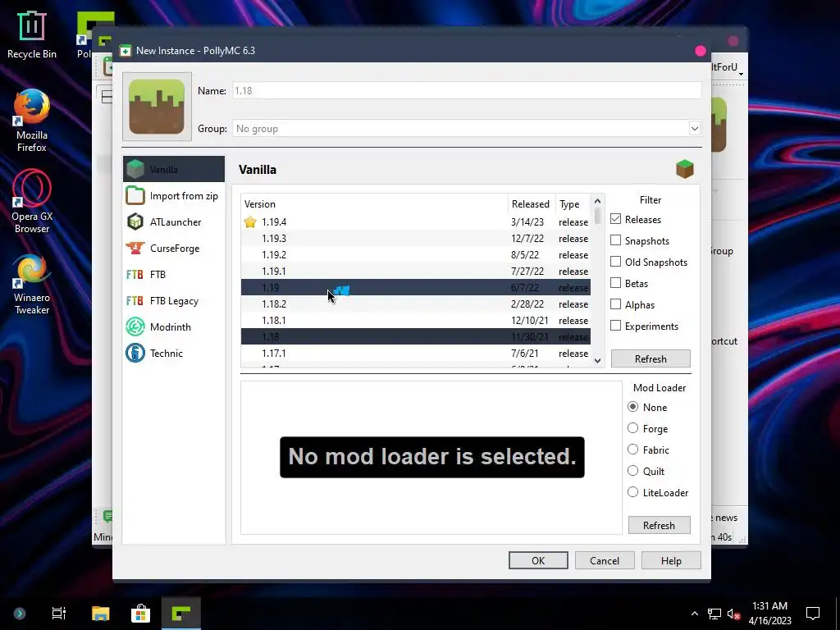Select version 1.19.2 row
This screenshot has height=630, width=840.
pyautogui.click(x=416, y=254)
